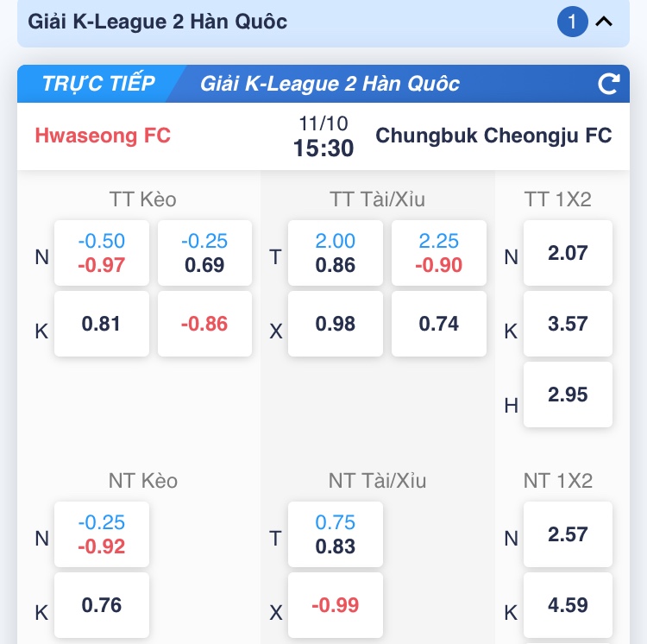Collapse the Giải K-League 2 Hàn Quốc section
Image resolution: width=647 pixels, height=644 pixels.
pos(604,22)
